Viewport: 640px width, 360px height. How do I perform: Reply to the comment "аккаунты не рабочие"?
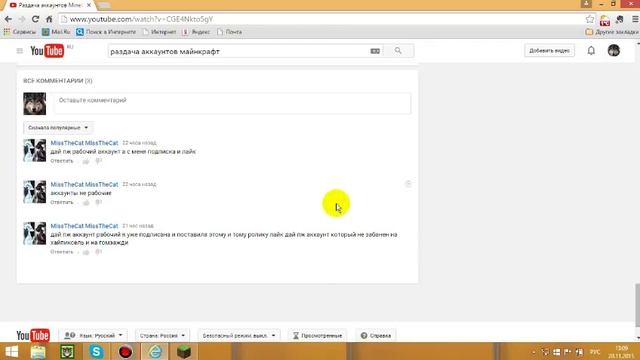(62, 202)
